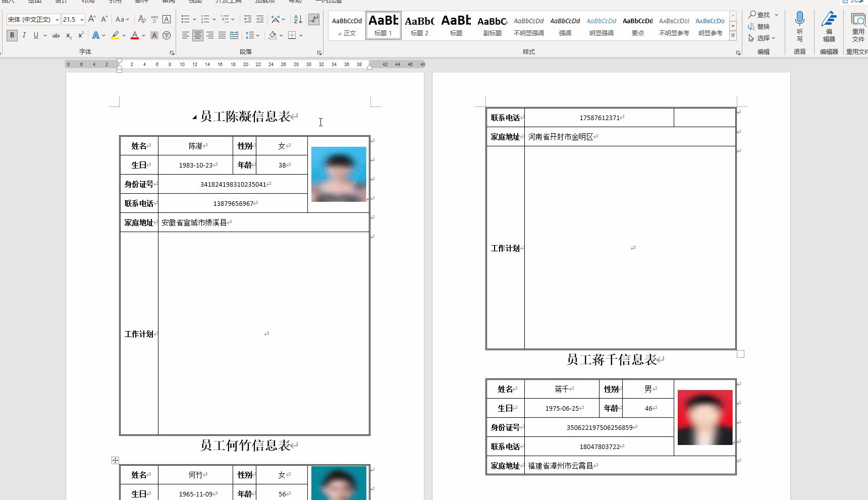Screen dimensions: 868x500
Task: Click the Sort A-Z icon
Action: pos(297,19)
